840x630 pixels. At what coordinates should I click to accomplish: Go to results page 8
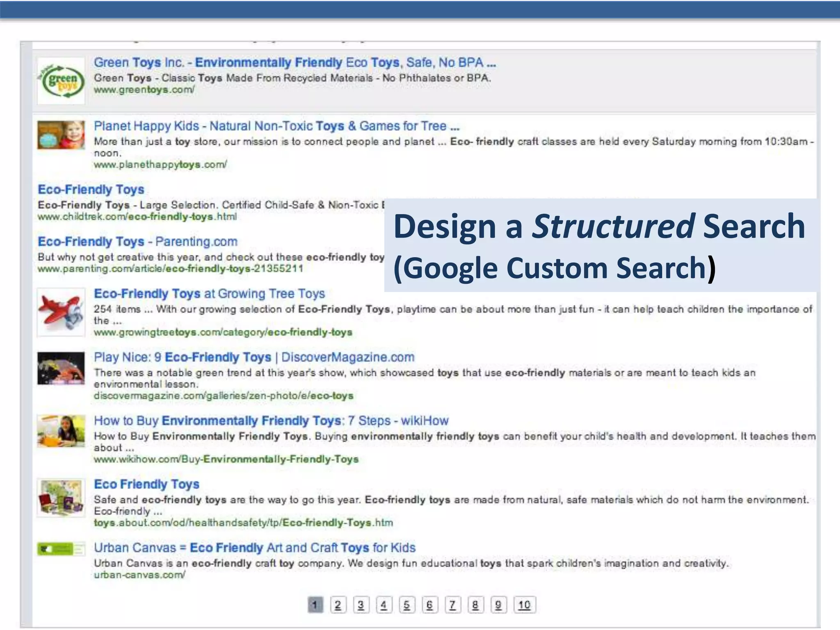point(476,605)
